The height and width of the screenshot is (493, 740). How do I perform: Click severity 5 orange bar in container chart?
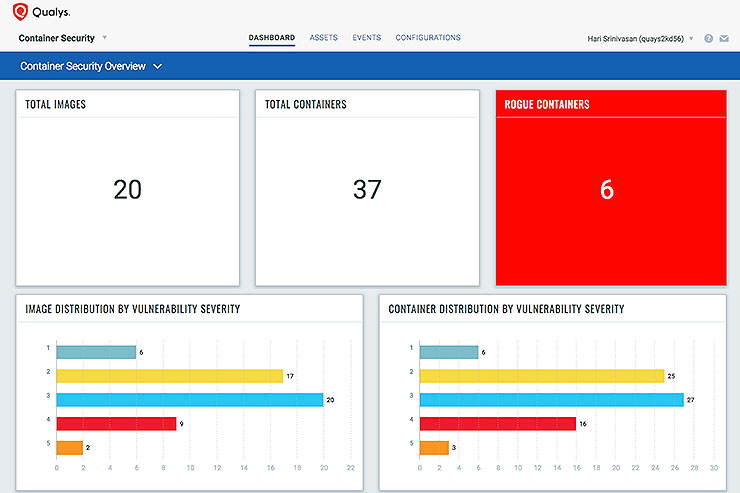[435, 448]
